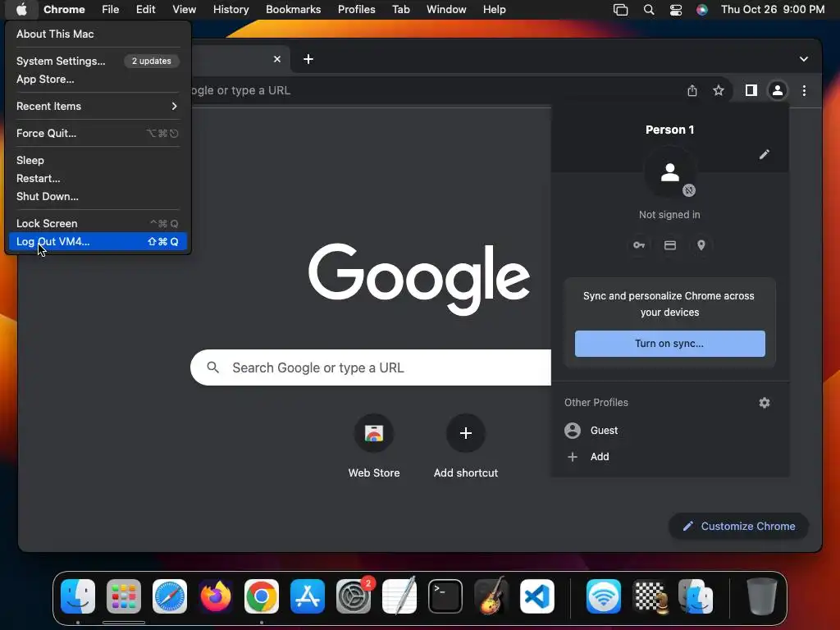840x630 pixels.
Task: Select App Store from Apple menu
Action: 98,80
